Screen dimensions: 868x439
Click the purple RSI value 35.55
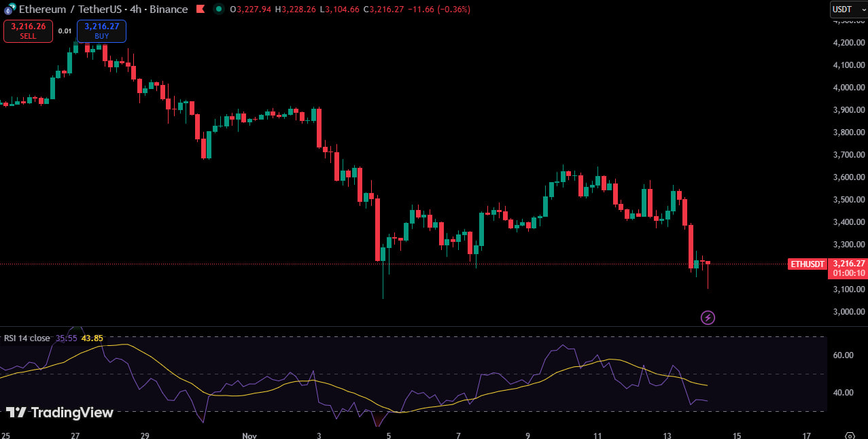coord(66,338)
